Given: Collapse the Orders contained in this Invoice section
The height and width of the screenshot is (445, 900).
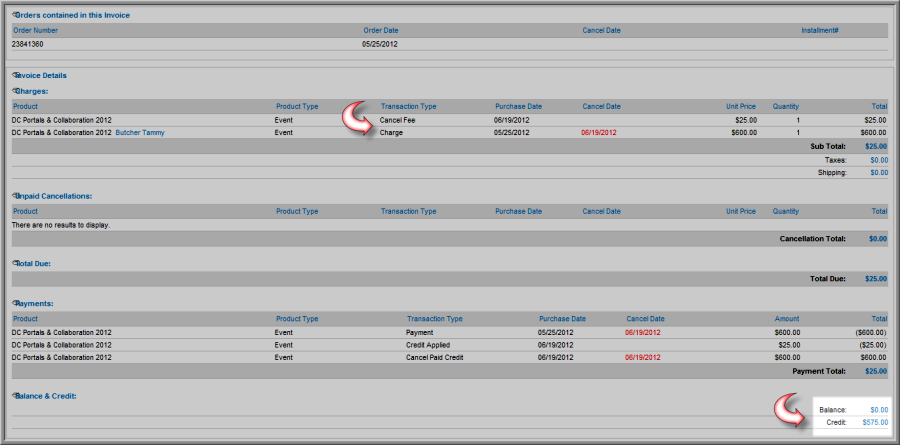Looking at the screenshot, I should coord(14,15).
